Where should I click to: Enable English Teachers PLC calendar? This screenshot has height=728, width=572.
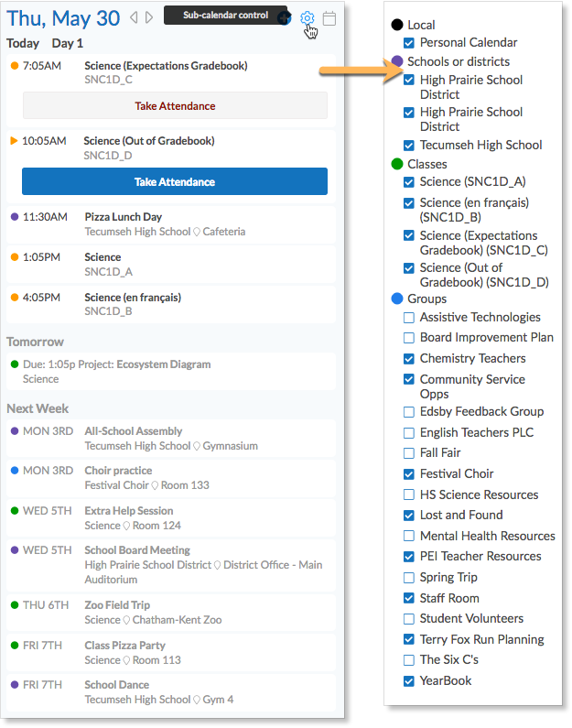pos(409,433)
